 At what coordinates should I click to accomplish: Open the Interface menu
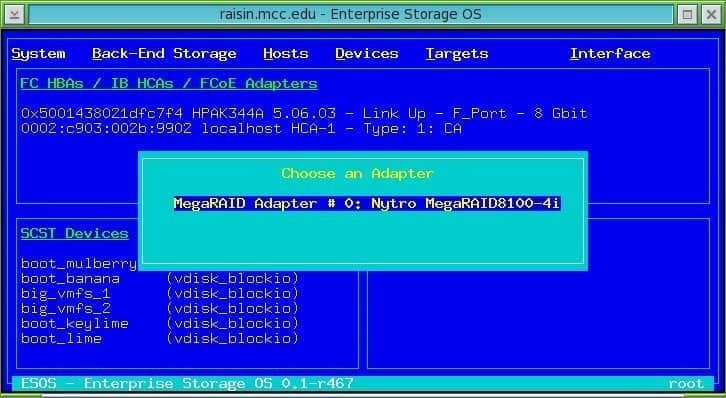coord(610,54)
